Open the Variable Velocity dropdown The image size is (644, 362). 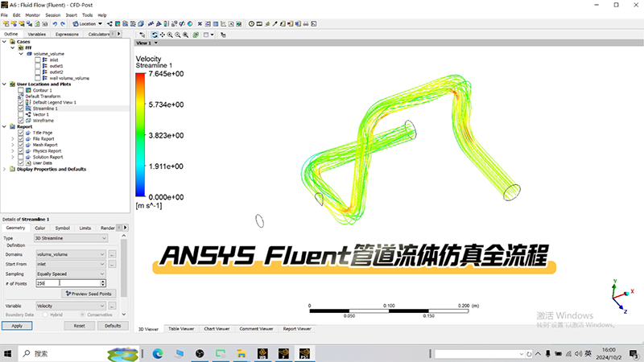71,306
